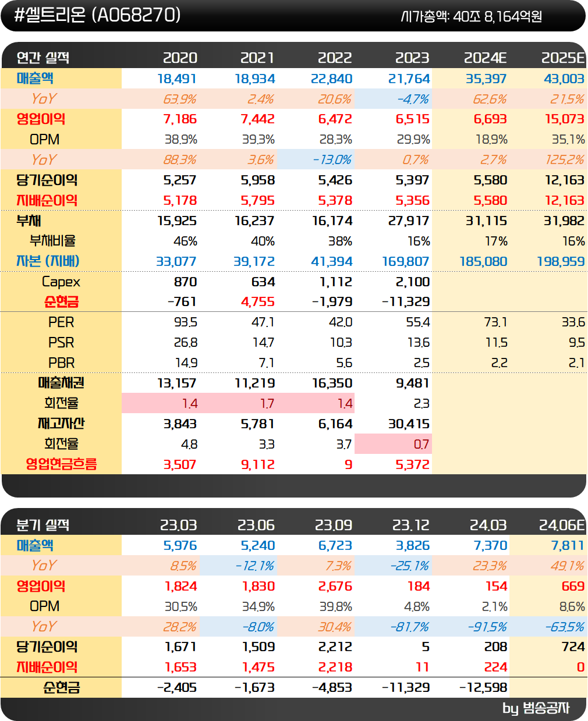Select operating profit value 7,442
Viewport: 588px width, 721px height.
tap(258, 119)
